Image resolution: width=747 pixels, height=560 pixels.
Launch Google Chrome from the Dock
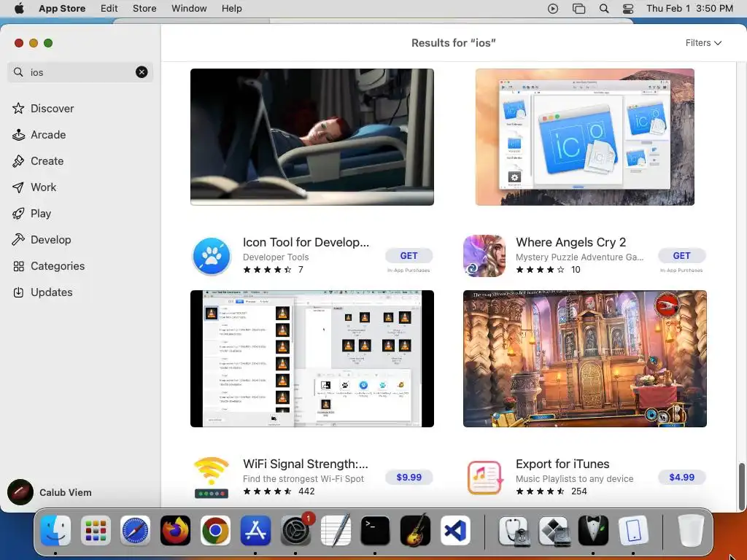[215, 531]
